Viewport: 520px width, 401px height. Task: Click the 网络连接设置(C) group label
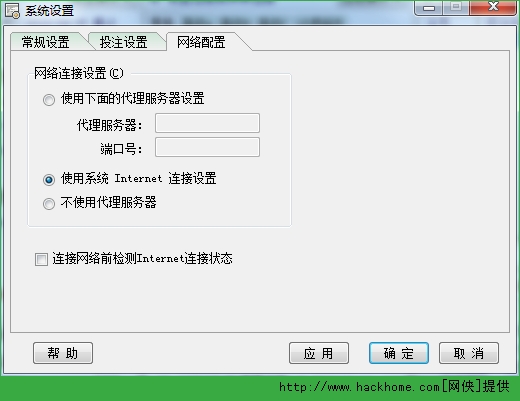tap(79, 73)
